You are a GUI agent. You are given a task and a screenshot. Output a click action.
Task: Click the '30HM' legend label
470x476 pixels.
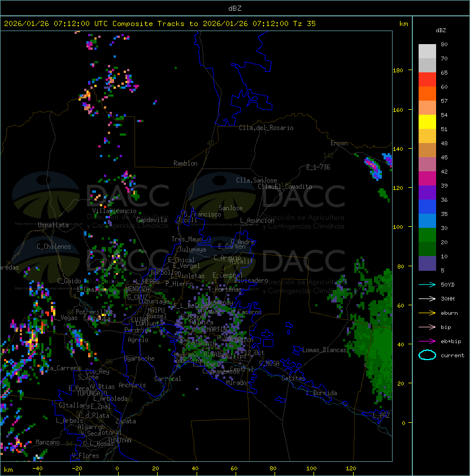click(x=447, y=298)
